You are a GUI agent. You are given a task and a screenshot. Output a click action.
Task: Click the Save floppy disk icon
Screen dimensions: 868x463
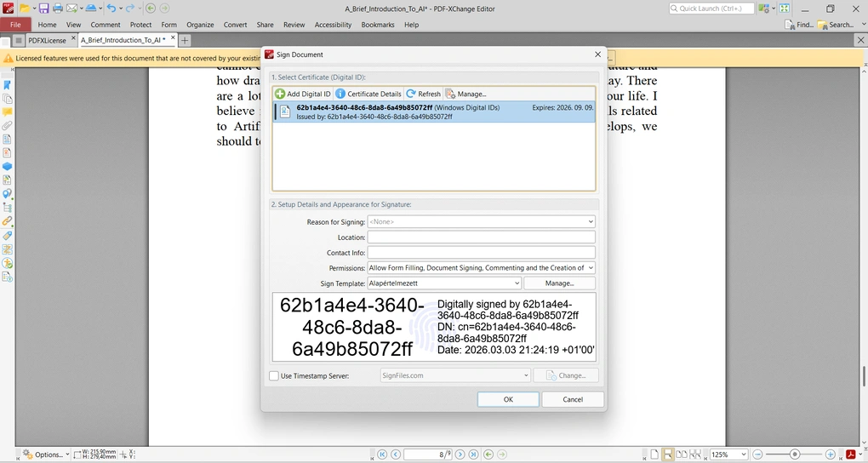[x=43, y=9]
